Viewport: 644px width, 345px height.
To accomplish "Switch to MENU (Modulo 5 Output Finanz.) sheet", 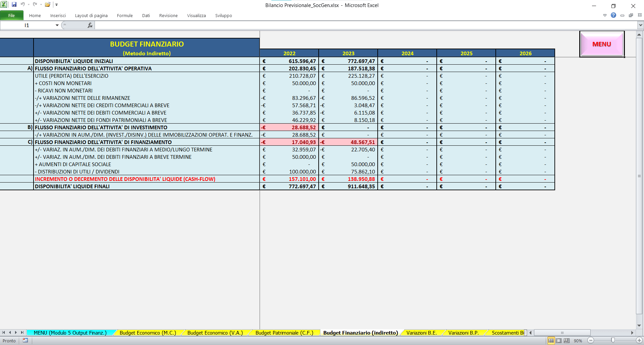I will (x=70, y=333).
